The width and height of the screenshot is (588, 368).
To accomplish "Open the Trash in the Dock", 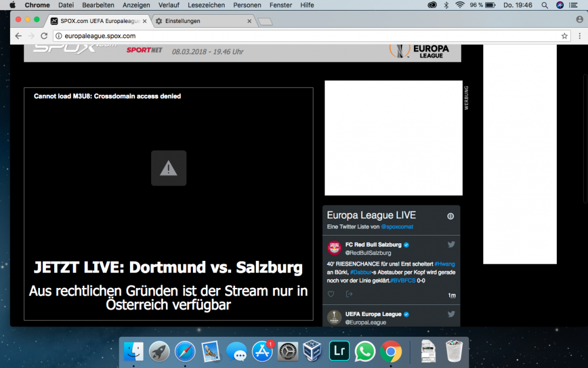I will [x=455, y=351].
